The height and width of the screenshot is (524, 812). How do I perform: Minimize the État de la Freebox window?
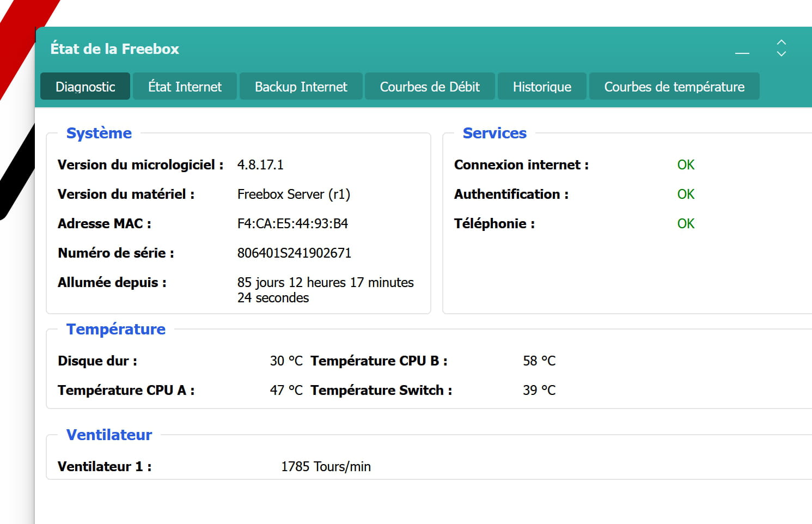pos(742,53)
